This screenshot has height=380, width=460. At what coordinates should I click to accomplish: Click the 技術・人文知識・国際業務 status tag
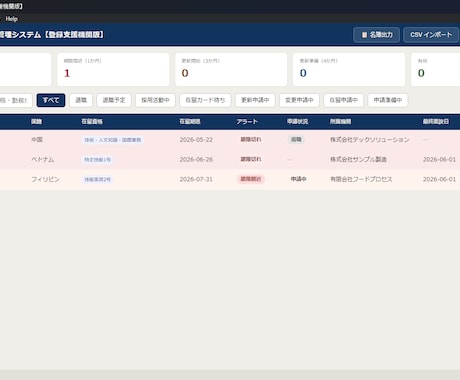pos(113,140)
